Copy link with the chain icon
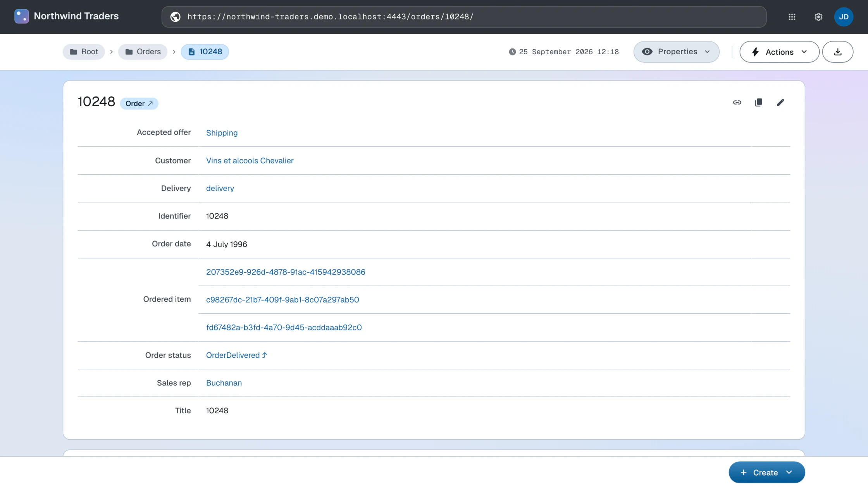 (x=737, y=102)
